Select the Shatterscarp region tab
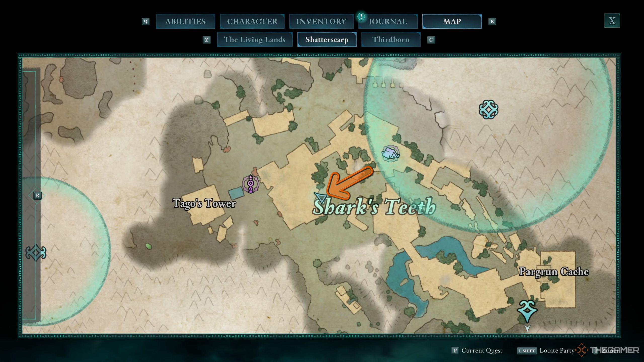This screenshot has width=644, height=362. [x=327, y=39]
